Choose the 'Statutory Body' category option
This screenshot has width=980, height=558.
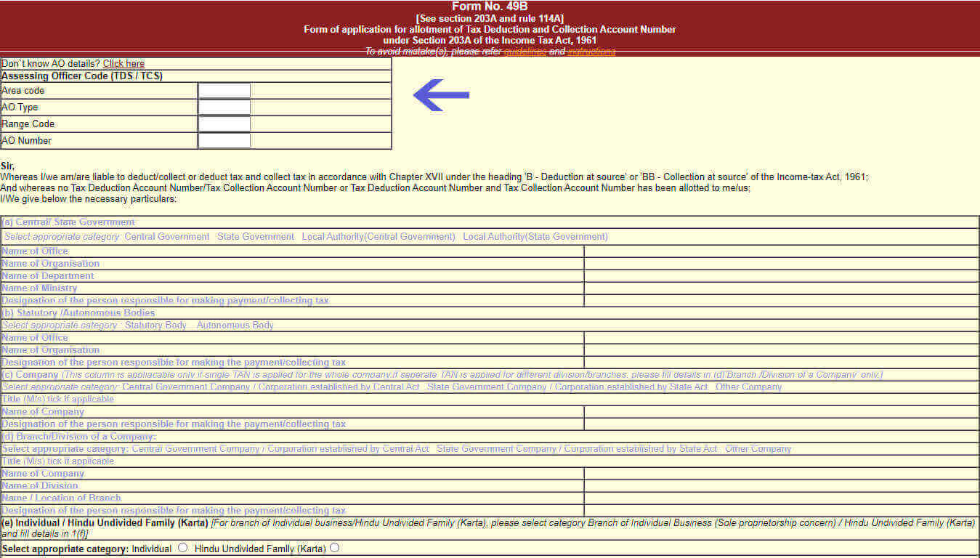[x=155, y=325]
